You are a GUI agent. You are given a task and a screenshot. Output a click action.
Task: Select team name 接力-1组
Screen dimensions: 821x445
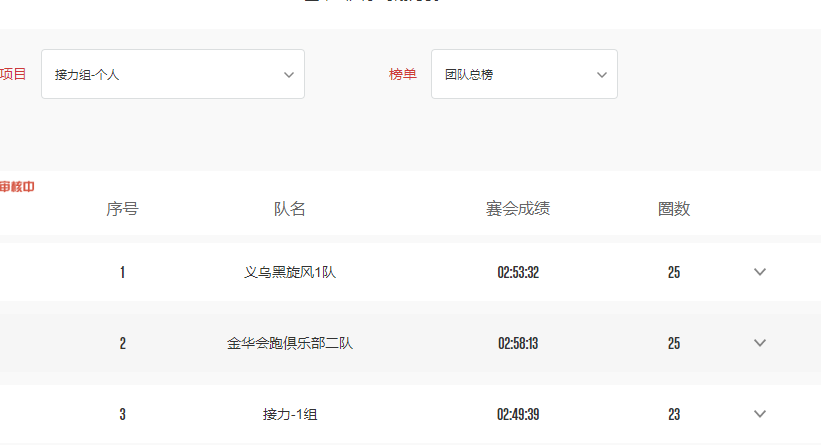[x=290, y=415]
